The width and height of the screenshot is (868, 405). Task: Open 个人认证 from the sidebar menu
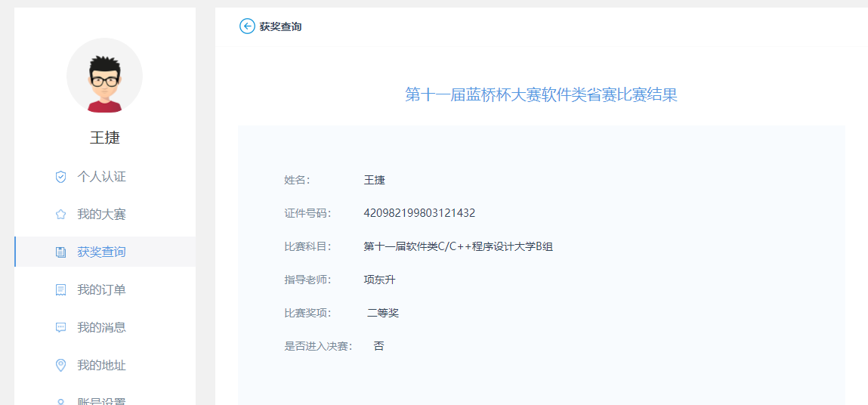pyautogui.click(x=101, y=177)
